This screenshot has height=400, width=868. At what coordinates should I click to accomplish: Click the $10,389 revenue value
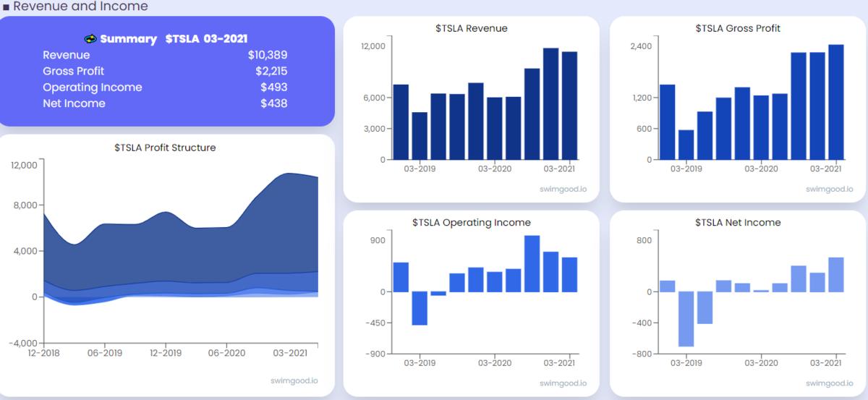tap(268, 55)
